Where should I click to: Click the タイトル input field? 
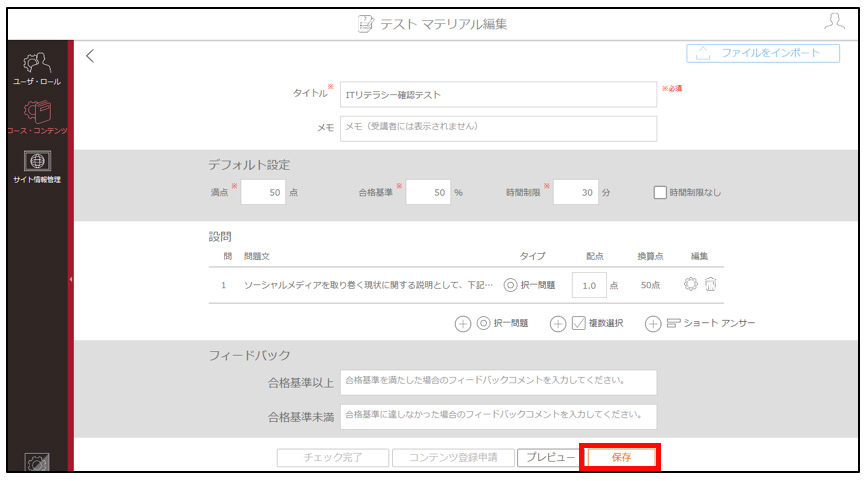click(x=498, y=94)
